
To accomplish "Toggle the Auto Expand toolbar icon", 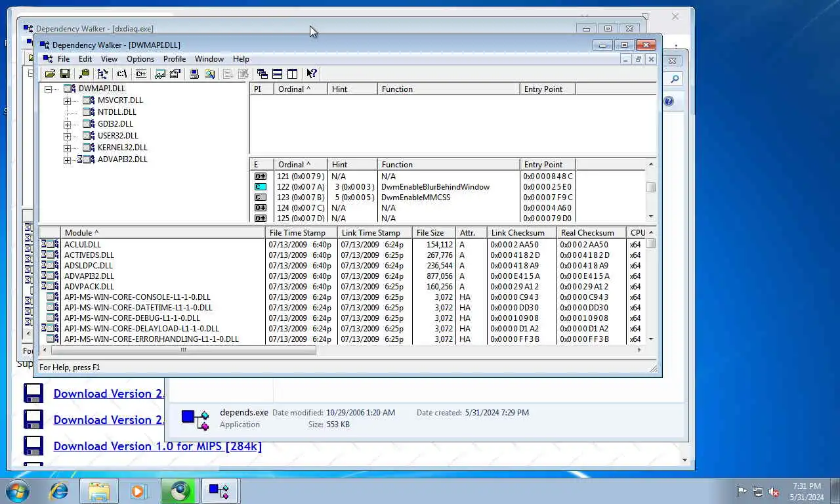I will coord(103,74).
